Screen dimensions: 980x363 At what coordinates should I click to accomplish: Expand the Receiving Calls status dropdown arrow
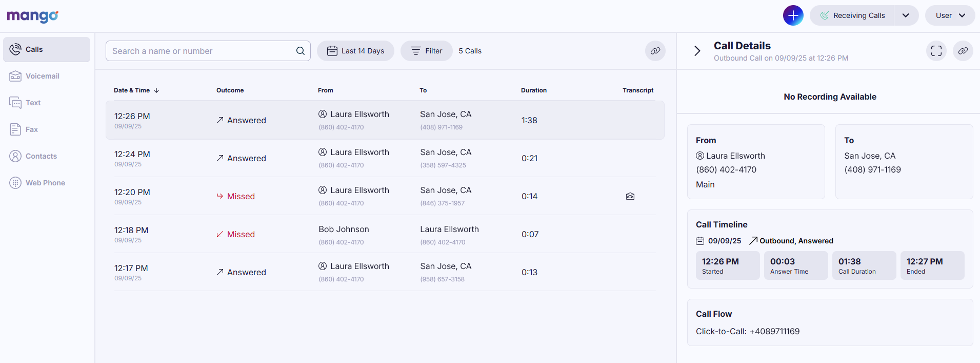(x=906, y=15)
